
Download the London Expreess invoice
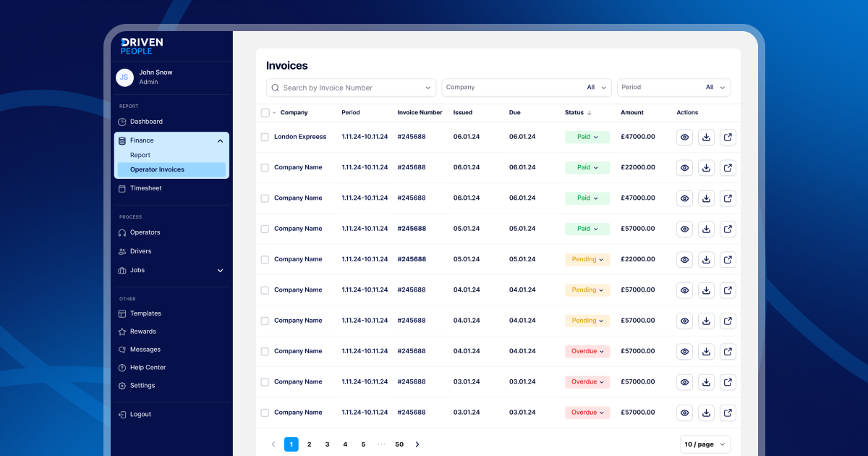click(706, 137)
